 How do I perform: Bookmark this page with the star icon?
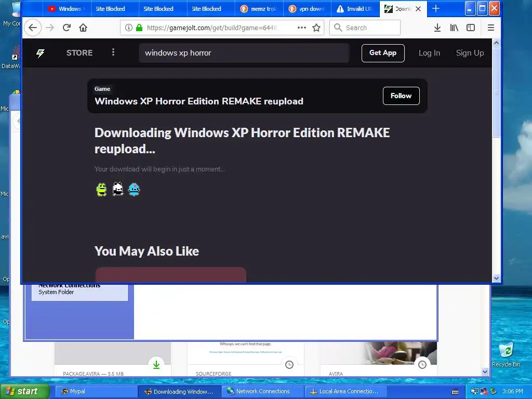click(316, 28)
